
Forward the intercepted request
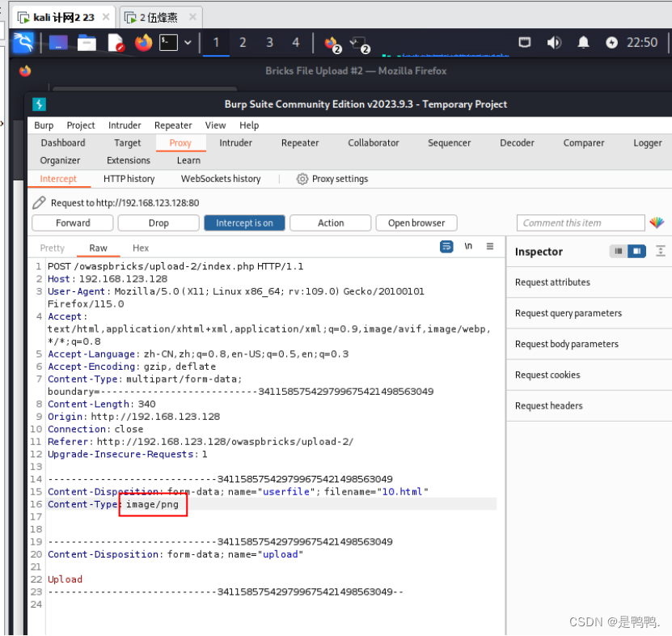click(73, 223)
